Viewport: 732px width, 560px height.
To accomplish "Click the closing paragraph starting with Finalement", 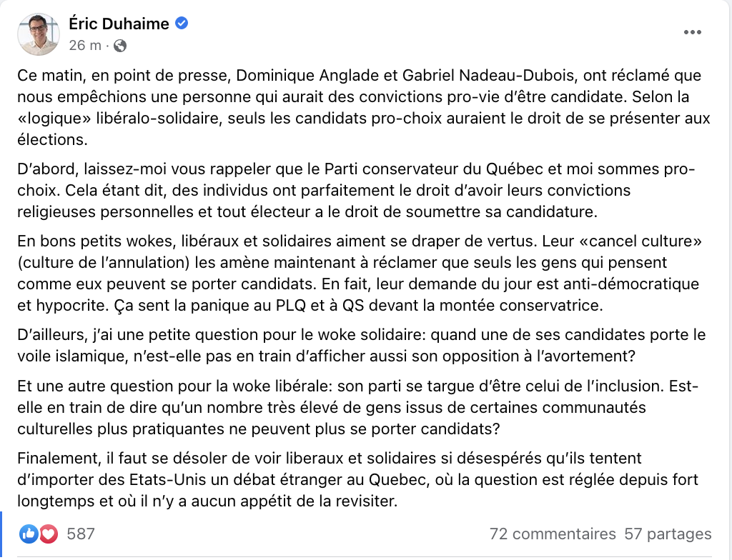I will click(x=358, y=480).
